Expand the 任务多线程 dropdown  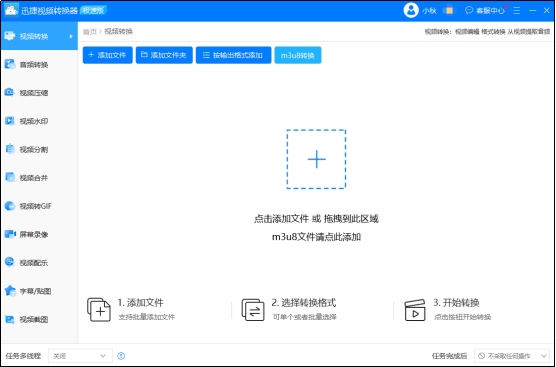[x=80, y=356]
